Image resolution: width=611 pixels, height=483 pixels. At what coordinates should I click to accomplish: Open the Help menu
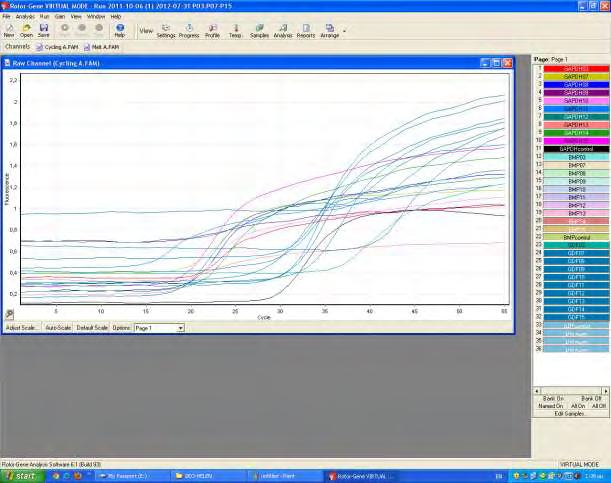coord(116,17)
